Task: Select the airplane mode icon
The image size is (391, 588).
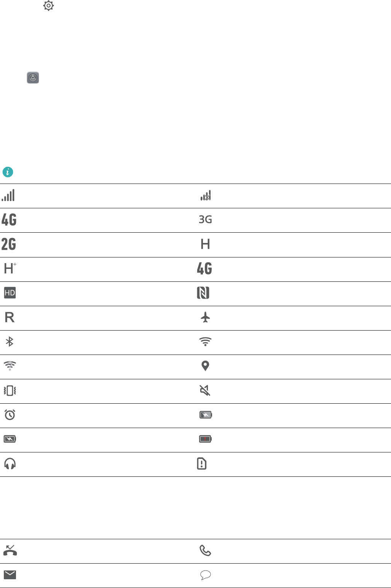Action: [205, 317]
